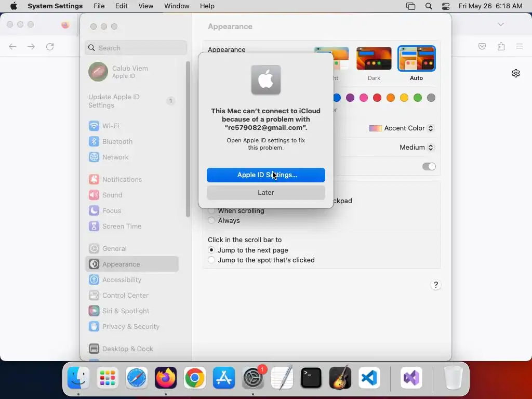Screen dimensions: 532x399
Task: Expand Firefox tab list chevron
Action: click(x=501, y=24)
